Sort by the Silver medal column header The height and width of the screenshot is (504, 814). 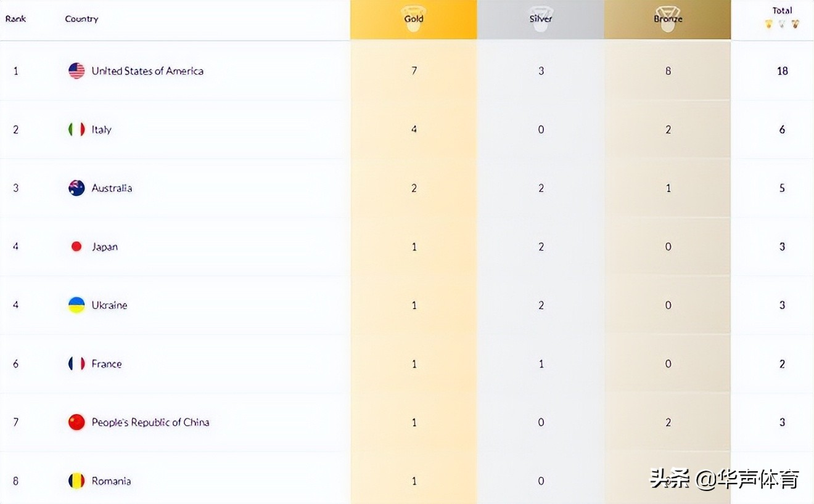coord(541,19)
